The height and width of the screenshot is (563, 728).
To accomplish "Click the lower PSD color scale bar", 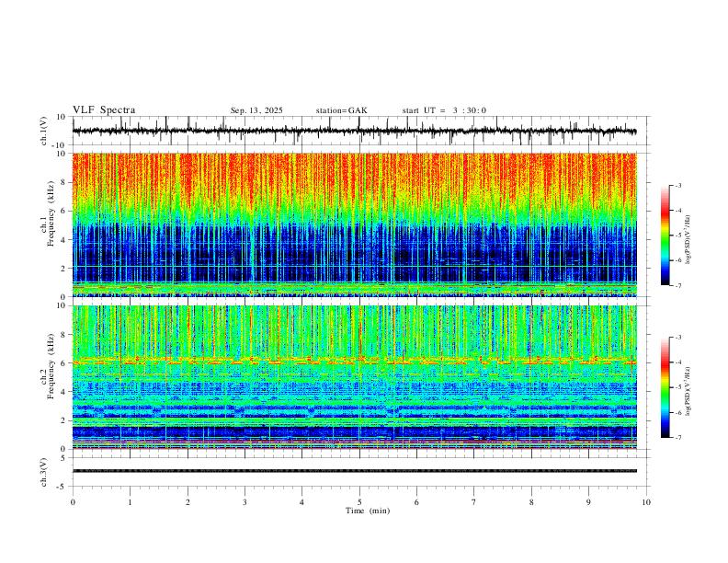I will point(665,387).
